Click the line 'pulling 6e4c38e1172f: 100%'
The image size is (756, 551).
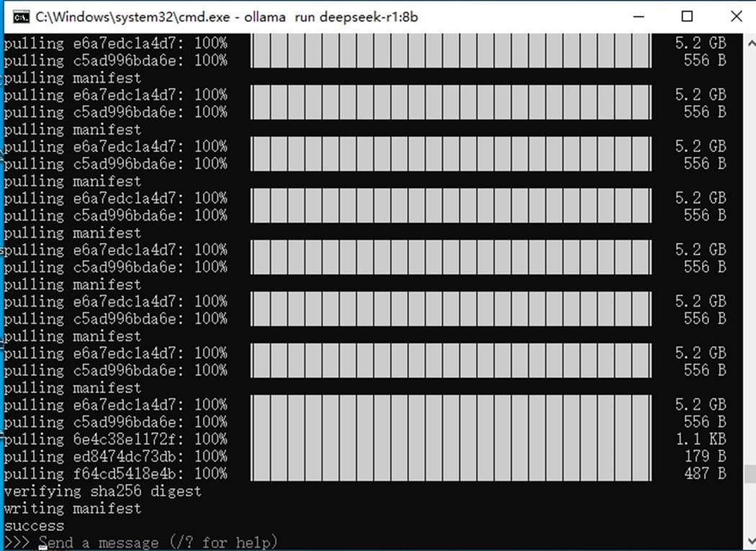point(115,439)
